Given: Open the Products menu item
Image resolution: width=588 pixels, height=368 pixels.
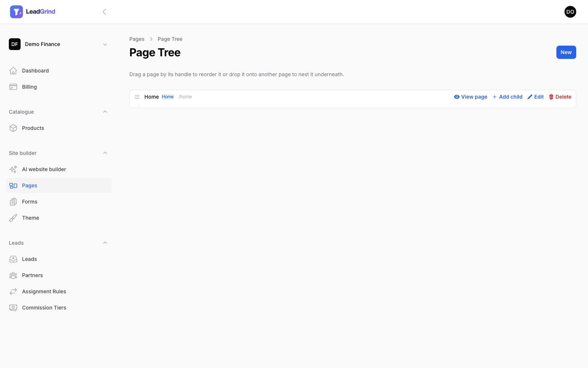Looking at the screenshot, I should (59, 128).
